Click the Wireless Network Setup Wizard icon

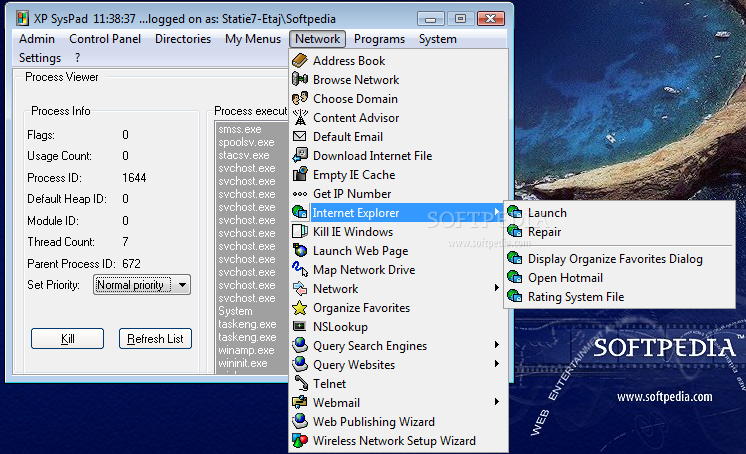pos(300,441)
